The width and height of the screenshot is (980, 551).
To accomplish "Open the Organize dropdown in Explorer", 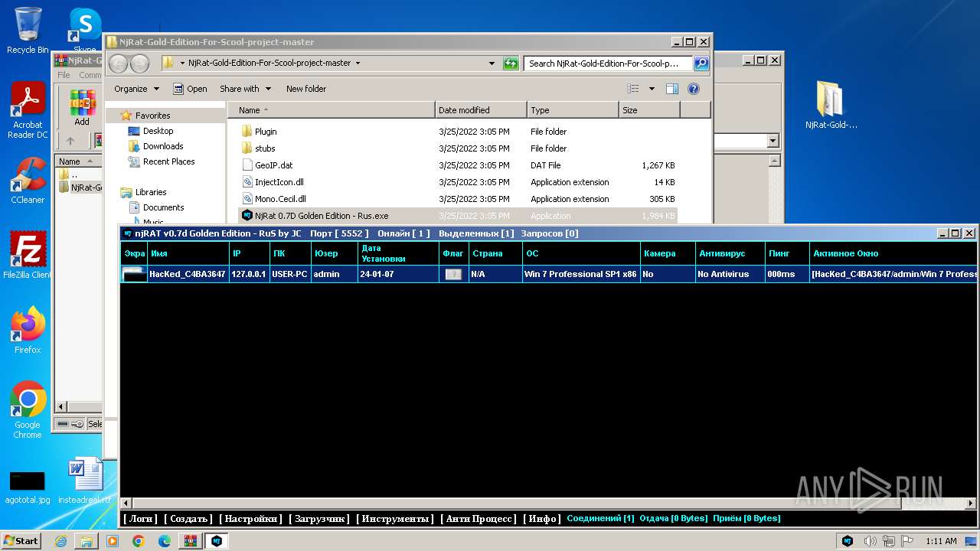I will point(136,89).
